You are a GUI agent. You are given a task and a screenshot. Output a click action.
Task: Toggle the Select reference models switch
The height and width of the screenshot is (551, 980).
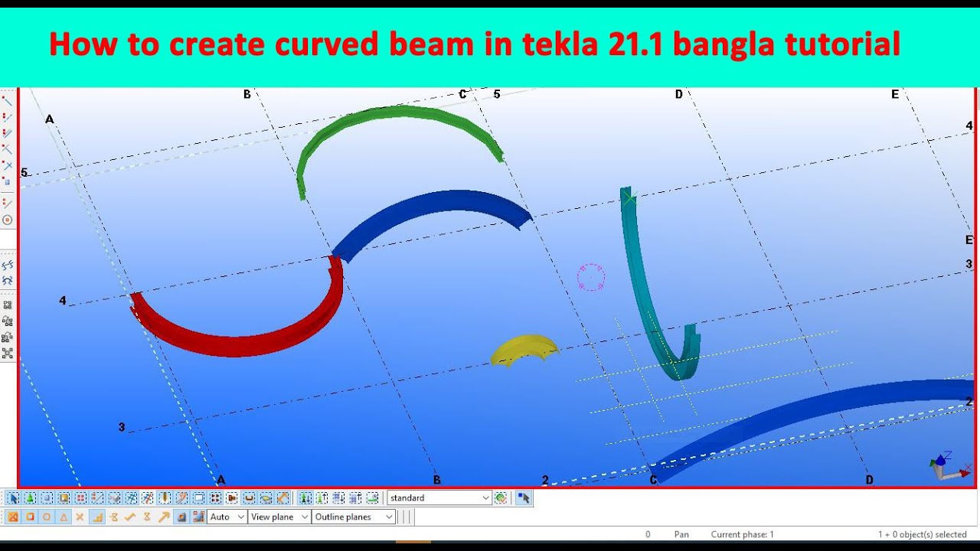pyautogui.click(x=114, y=497)
